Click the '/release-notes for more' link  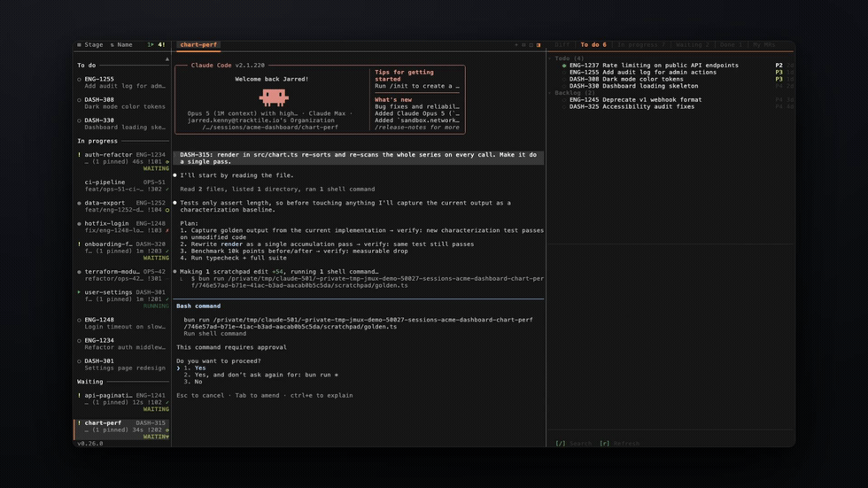pyautogui.click(x=417, y=128)
